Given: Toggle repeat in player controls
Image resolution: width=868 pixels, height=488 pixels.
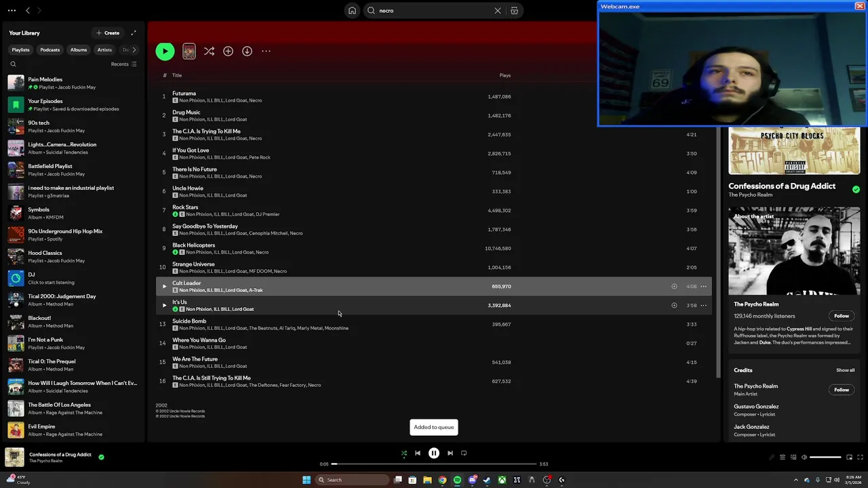Looking at the screenshot, I should point(464,453).
